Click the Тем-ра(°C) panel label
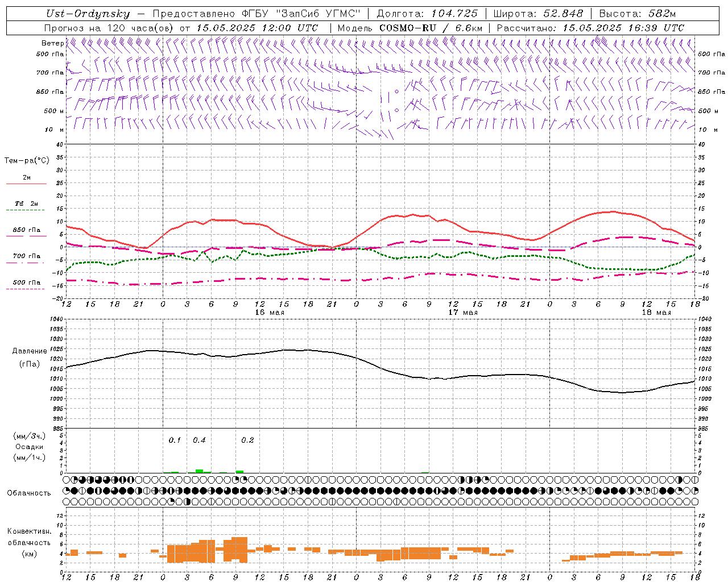 click(x=27, y=161)
